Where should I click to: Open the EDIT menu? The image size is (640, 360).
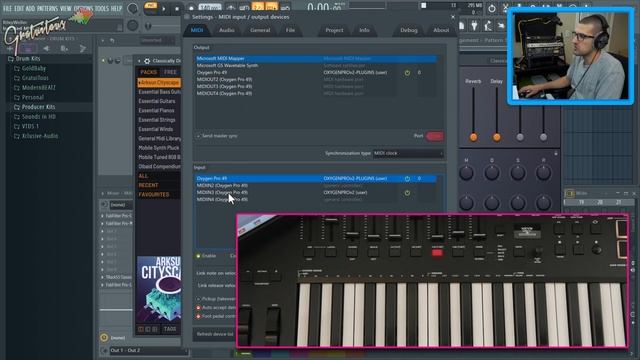click(x=19, y=8)
